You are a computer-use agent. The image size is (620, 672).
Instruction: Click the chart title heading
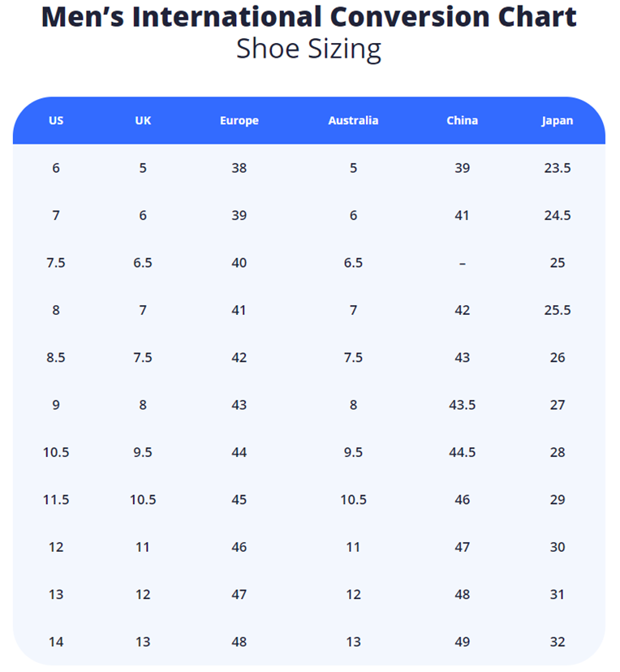(x=309, y=16)
